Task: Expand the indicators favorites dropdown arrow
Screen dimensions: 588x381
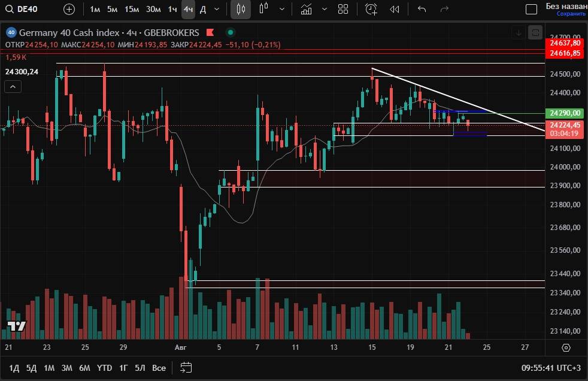Action: click(x=325, y=9)
